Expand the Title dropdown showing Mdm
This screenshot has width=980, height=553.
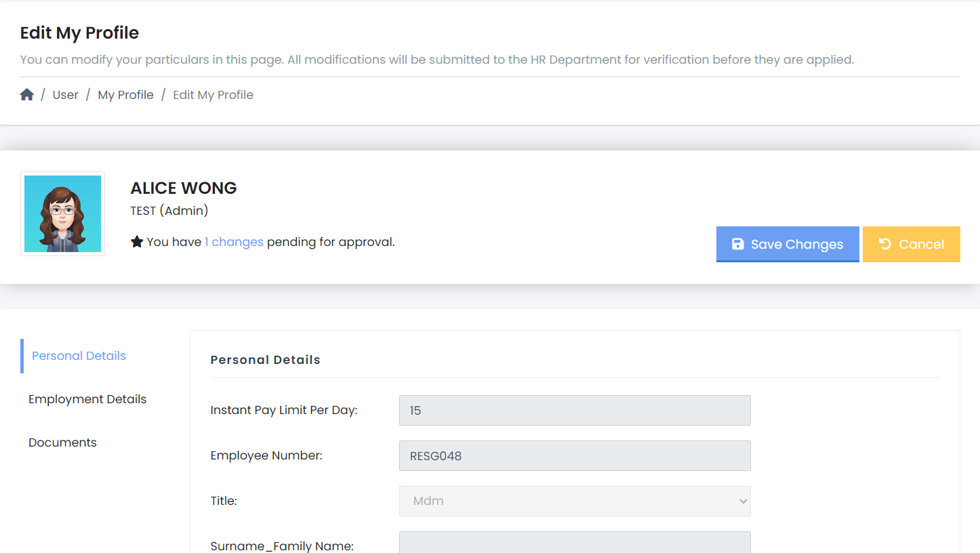point(574,501)
